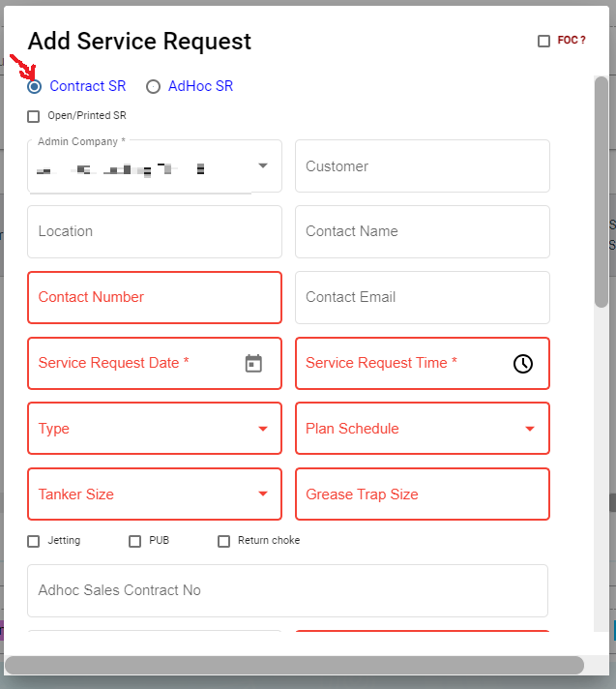The height and width of the screenshot is (689, 616).
Task: Toggle the PUB checkbox
Action: pyautogui.click(x=135, y=541)
